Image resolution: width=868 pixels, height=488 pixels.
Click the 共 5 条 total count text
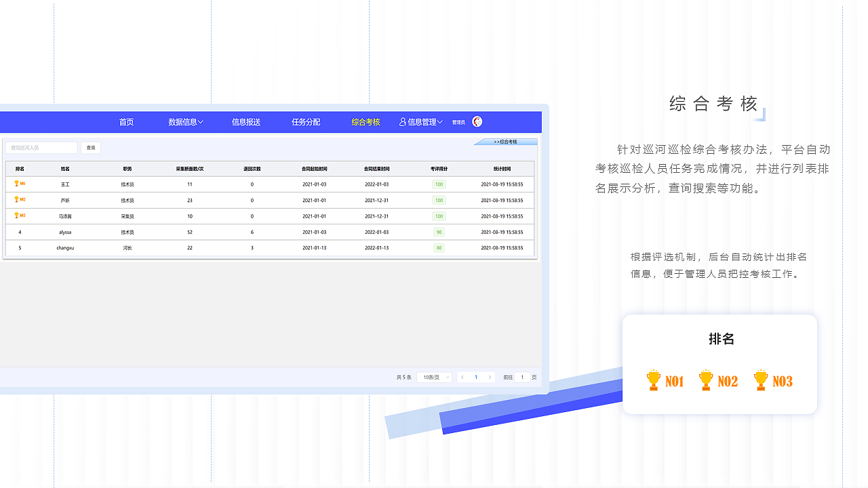point(404,378)
